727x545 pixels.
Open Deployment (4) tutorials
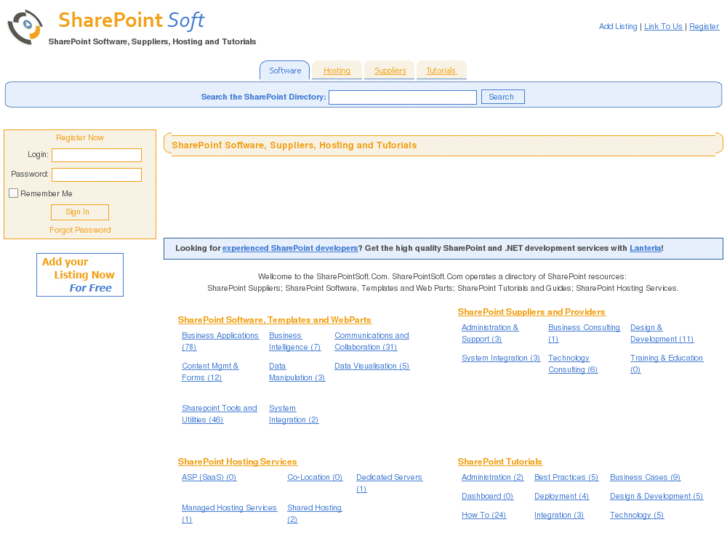(561, 496)
